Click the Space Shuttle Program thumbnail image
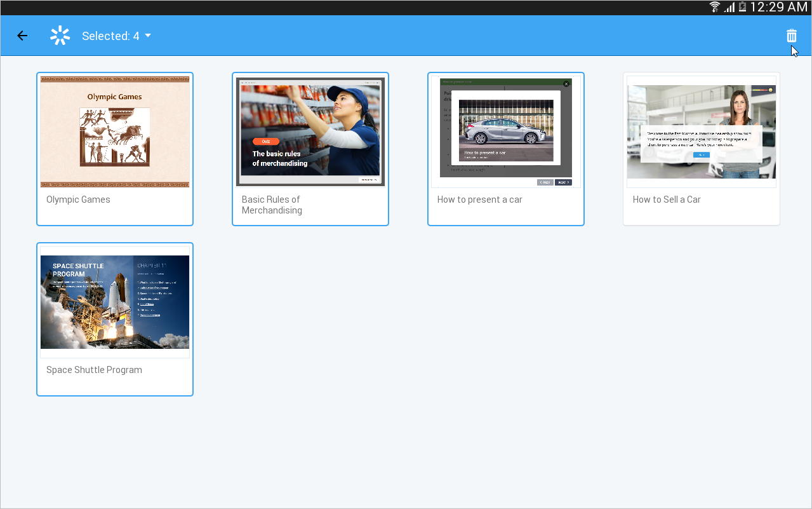The width and height of the screenshot is (812, 509). tap(115, 302)
